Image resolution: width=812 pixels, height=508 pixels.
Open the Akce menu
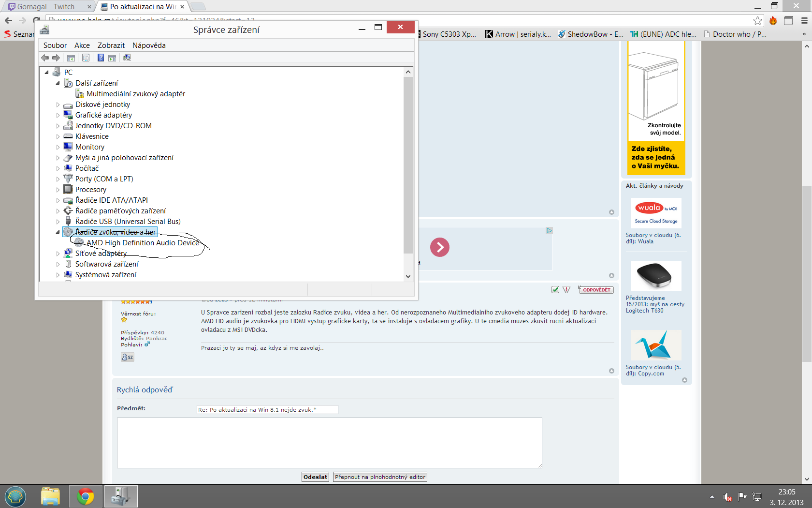(82, 45)
